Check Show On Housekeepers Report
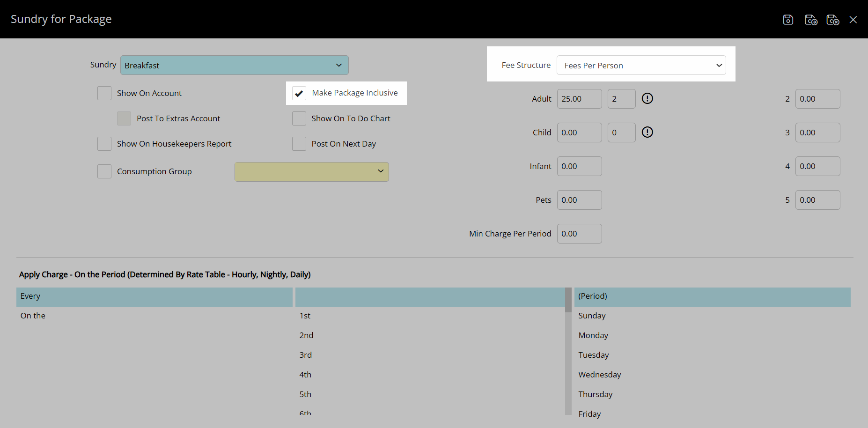The height and width of the screenshot is (428, 868). pos(104,144)
